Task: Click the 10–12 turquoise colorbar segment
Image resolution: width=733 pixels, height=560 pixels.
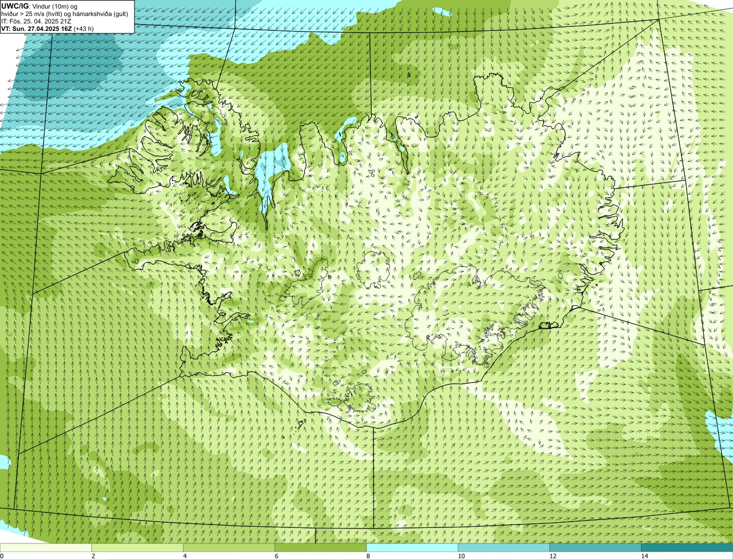Action: tap(504, 547)
